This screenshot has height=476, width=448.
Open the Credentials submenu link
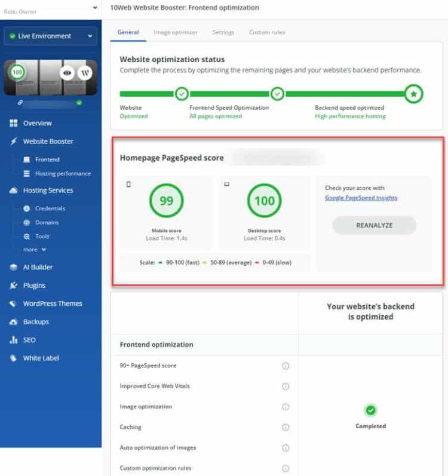50,208
